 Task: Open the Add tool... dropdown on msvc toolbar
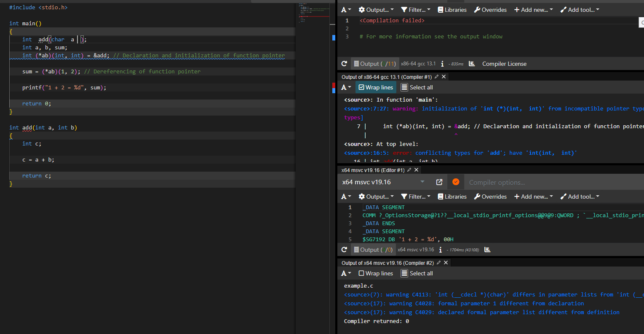pos(580,196)
